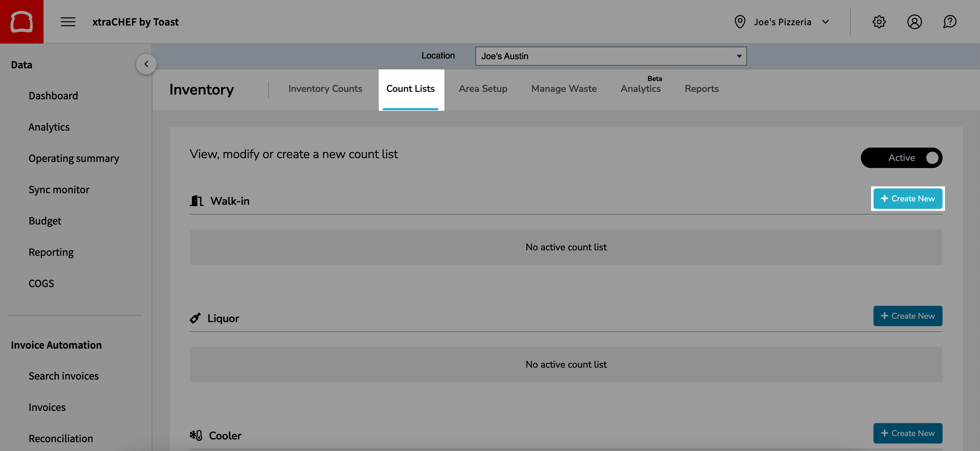Open the settings gear icon

pos(879,22)
